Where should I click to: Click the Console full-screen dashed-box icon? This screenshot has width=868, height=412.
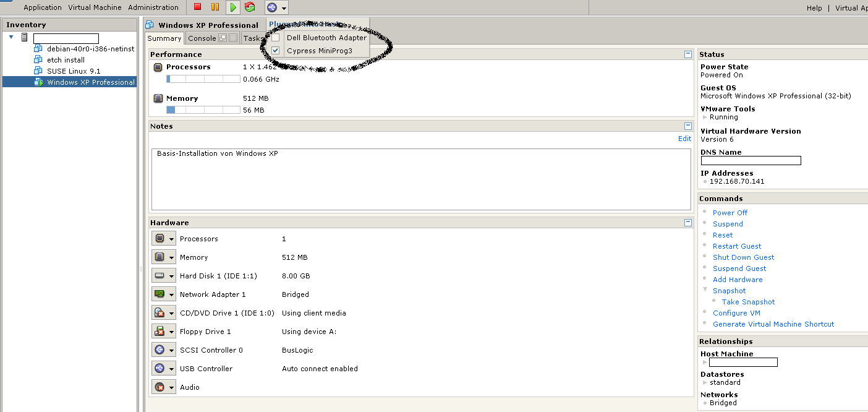point(233,38)
